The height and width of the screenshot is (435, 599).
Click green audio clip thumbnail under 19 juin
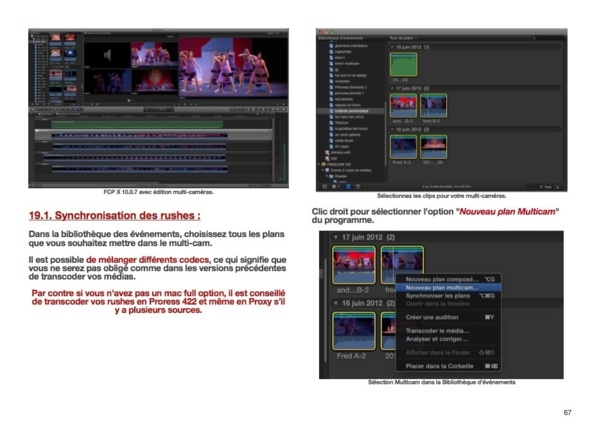coord(403,64)
